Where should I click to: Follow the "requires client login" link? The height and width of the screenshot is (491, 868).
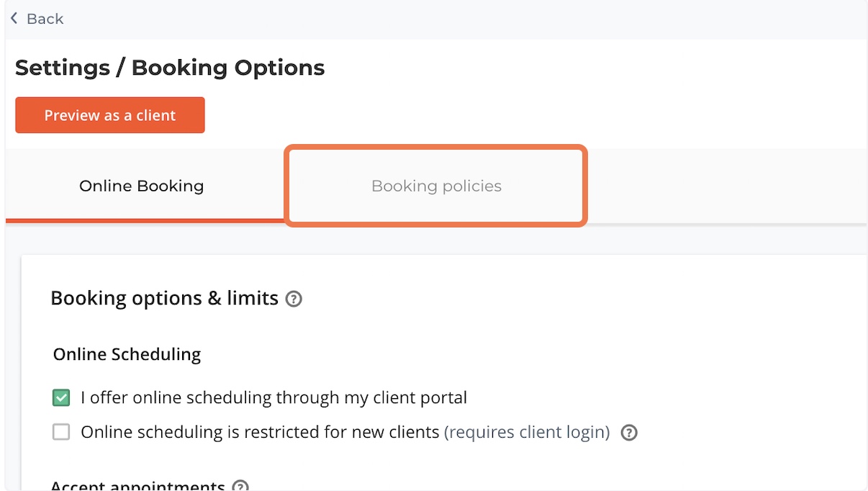[527, 432]
